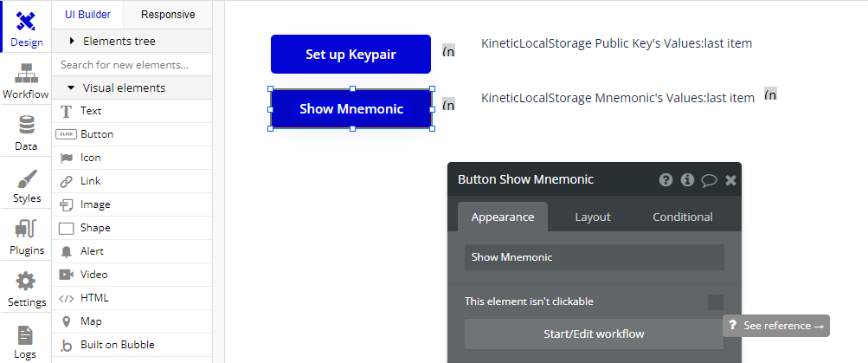Screen dimensions: 868x363
Task: Open the Design tab icon
Action: pos(26,22)
